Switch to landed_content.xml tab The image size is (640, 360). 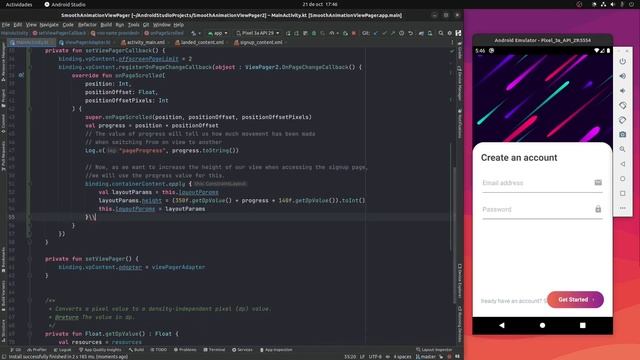(200, 42)
